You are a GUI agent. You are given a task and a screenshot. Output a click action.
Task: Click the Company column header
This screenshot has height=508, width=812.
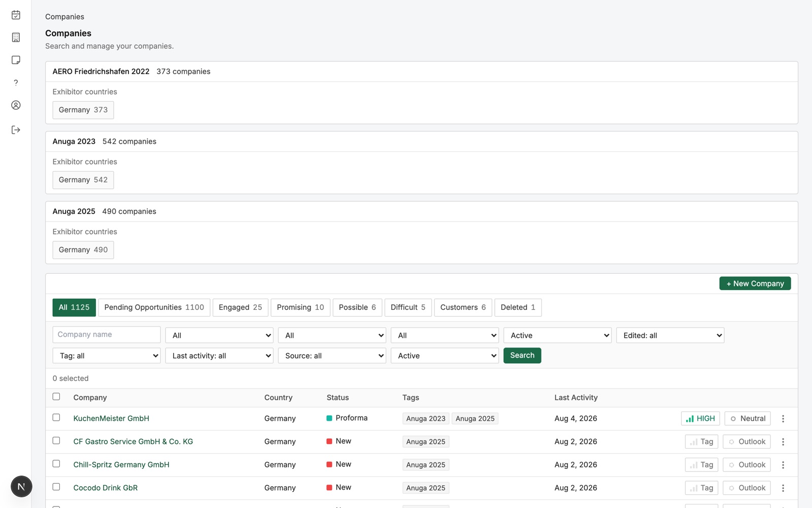click(90, 398)
